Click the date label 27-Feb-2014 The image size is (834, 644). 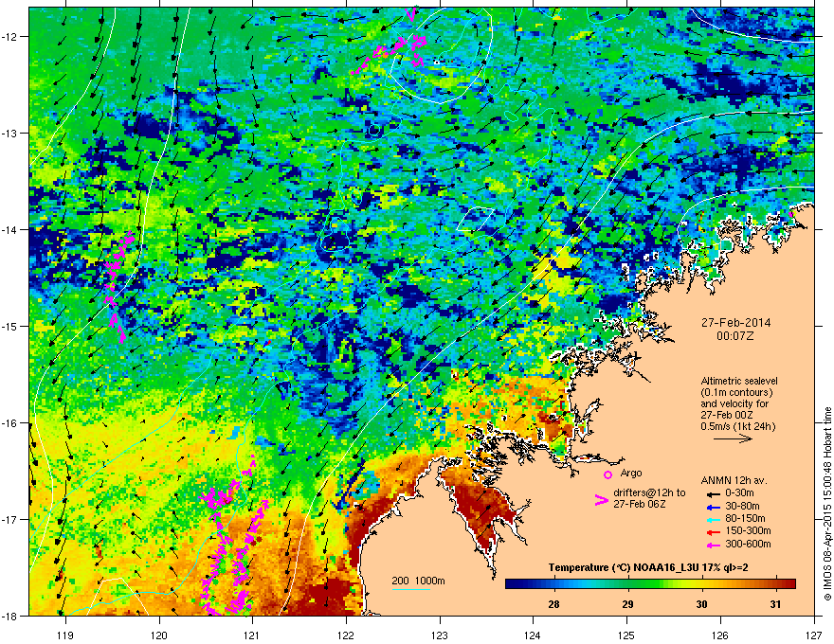point(735,323)
